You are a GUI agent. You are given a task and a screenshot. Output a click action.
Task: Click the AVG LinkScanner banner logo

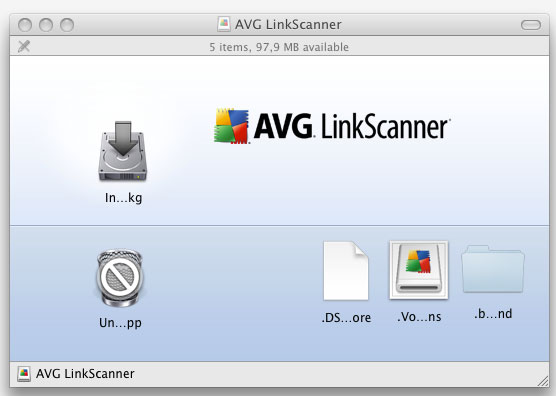(332, 126)
